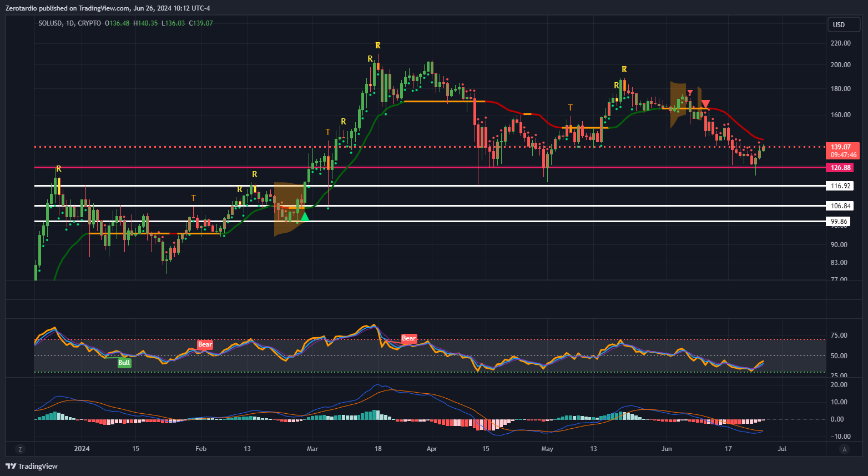Click the Bear label near late March on RSI
Viewport: 868px width, 476px height.
(x=408, y=338)
